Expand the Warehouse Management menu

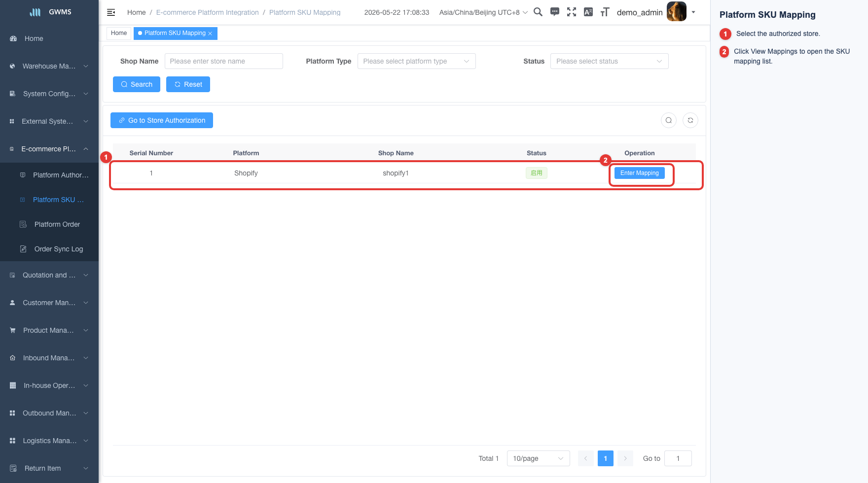(x=49, y=66)
